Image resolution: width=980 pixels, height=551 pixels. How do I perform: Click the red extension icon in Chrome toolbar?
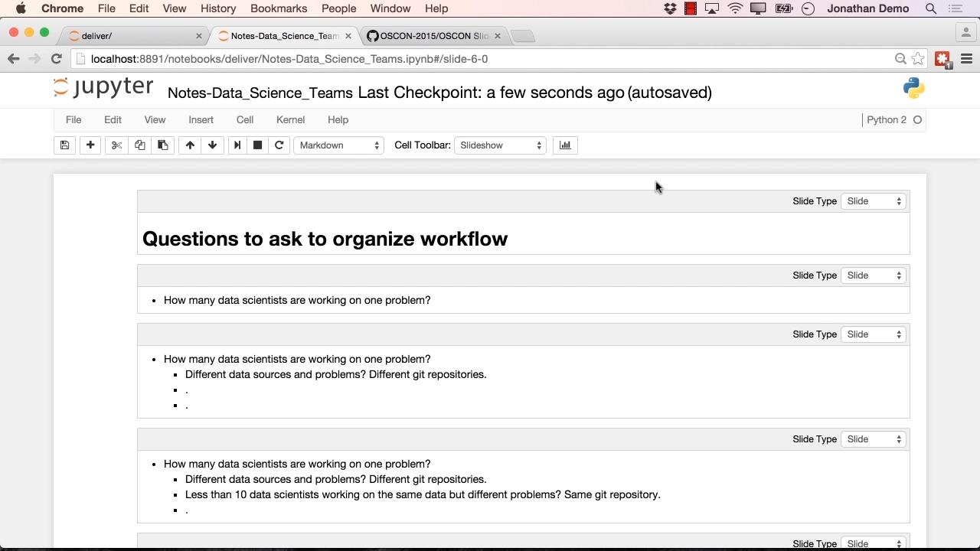[x=942, y=59]
